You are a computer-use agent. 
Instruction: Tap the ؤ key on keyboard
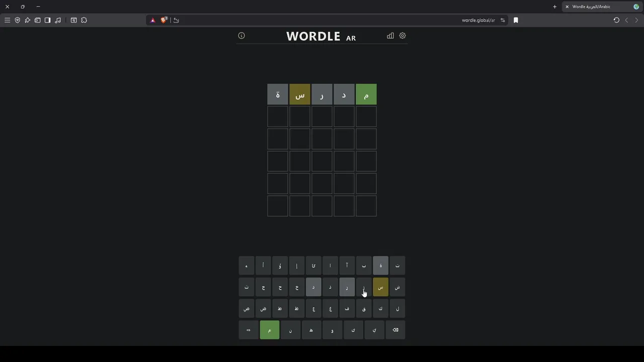point(280,265)
